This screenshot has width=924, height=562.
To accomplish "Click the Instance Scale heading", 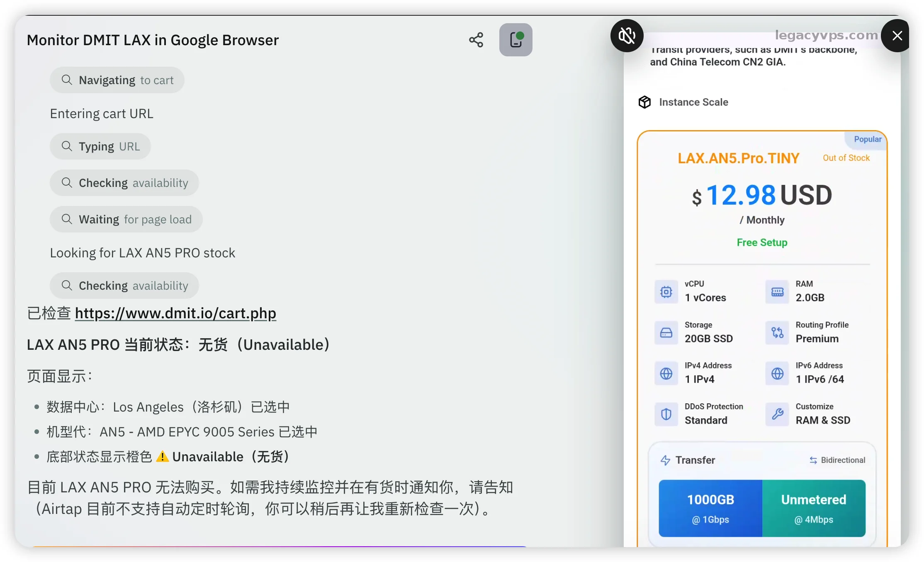I will 694,102.
